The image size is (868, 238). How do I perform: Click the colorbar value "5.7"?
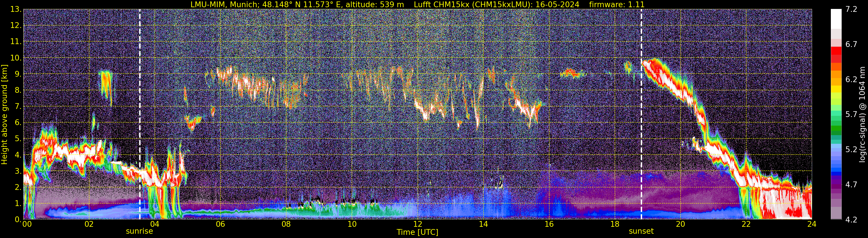click(x=851, y=115)
